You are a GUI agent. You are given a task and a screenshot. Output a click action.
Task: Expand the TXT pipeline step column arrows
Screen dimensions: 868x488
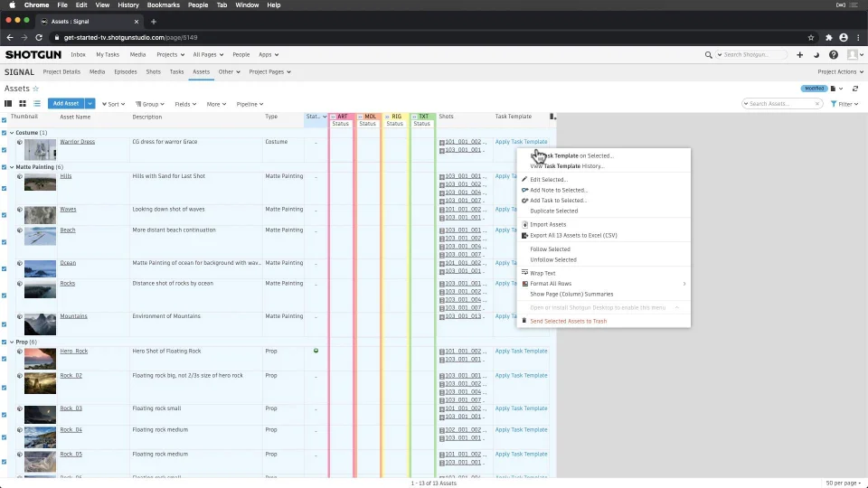(415, 117)
